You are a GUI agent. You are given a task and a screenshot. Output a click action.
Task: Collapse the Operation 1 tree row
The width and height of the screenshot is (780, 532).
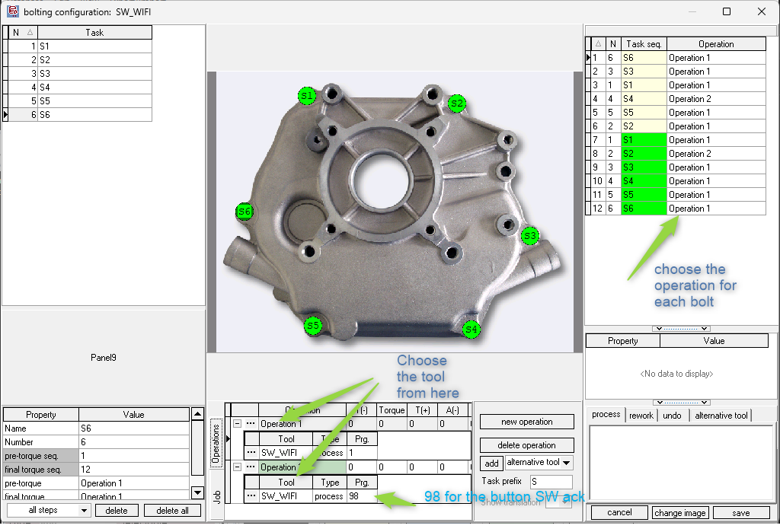238,424
